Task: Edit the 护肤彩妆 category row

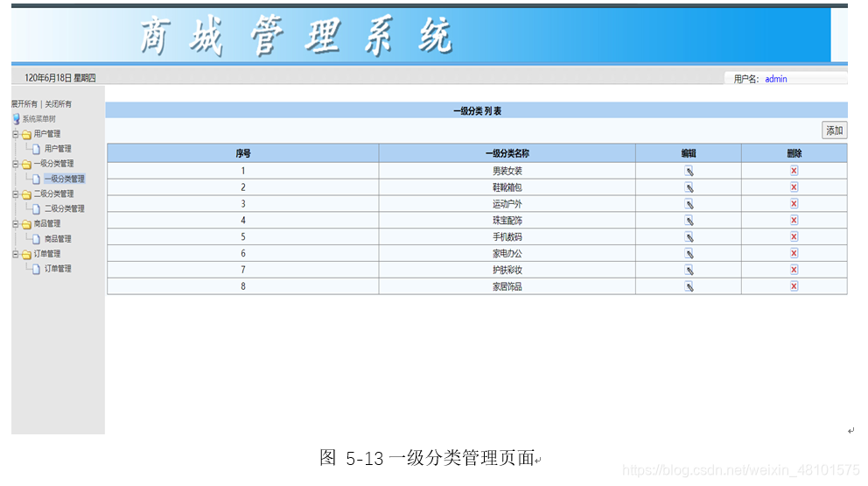Action: 689,271
